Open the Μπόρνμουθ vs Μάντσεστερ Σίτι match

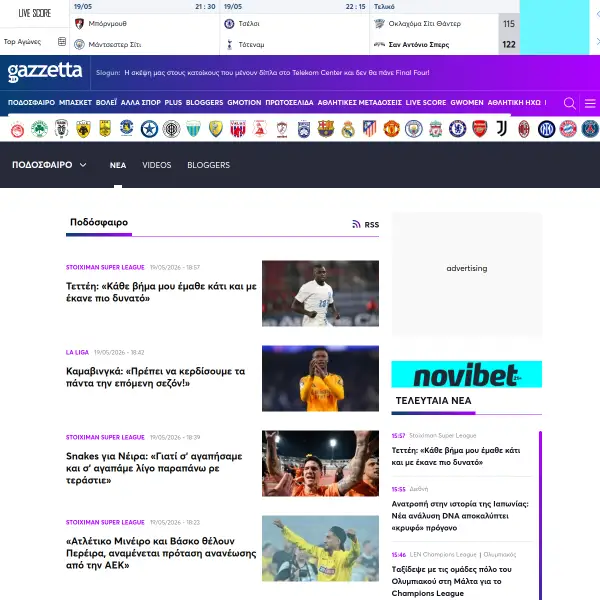pyautogui.click(x=144, y=28)
